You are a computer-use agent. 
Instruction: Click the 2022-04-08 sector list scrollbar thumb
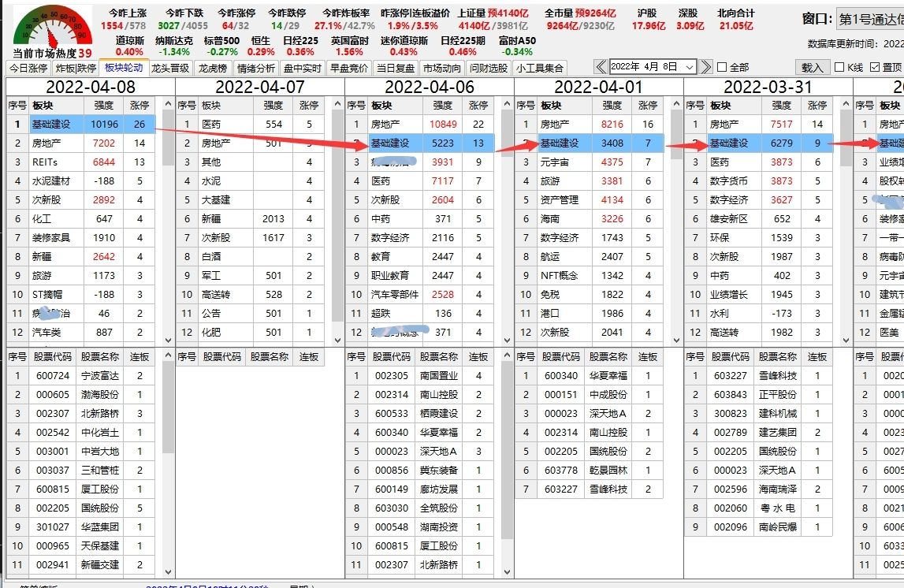pyautogui.click(x=169, y=139)
